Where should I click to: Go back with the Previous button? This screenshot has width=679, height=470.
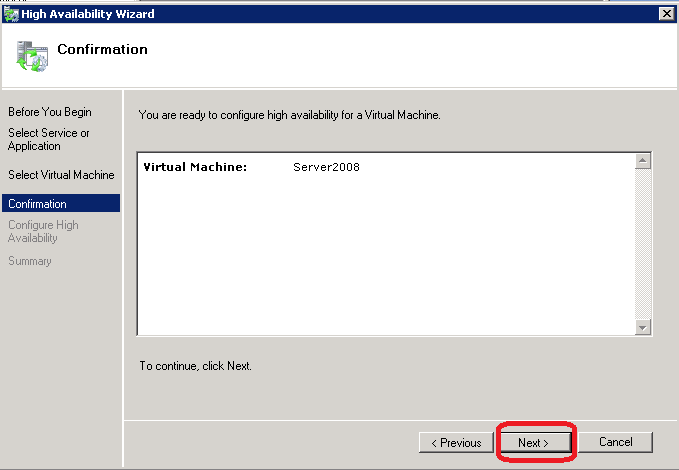[x=456, y=442]
